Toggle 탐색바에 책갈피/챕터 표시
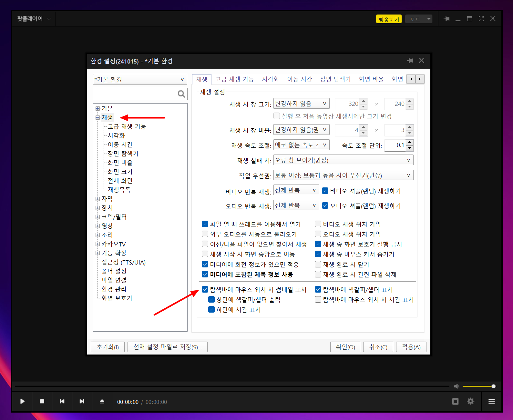The width and height of the screenshot is (513, 420). tap(318, 289)
